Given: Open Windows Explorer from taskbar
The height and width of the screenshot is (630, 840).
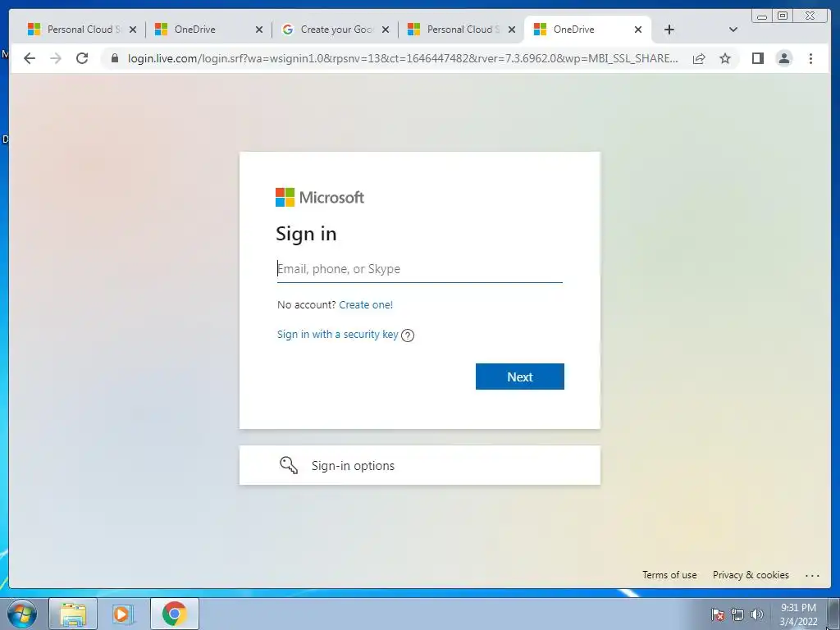Looking at the screenshot, I should click(x=73, y=614).
